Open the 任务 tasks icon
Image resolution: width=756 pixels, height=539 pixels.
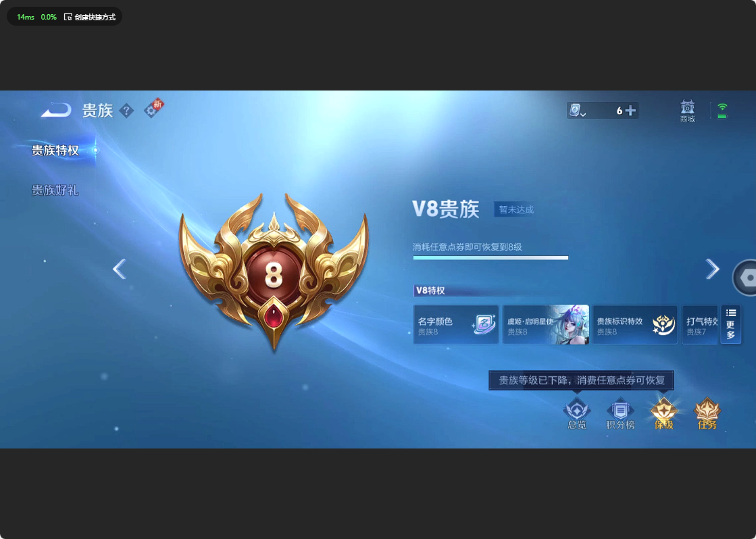[x=707, y=413]
